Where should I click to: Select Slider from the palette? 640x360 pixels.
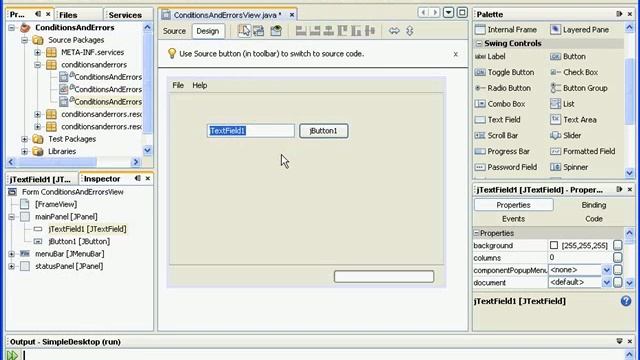point(566,136)
